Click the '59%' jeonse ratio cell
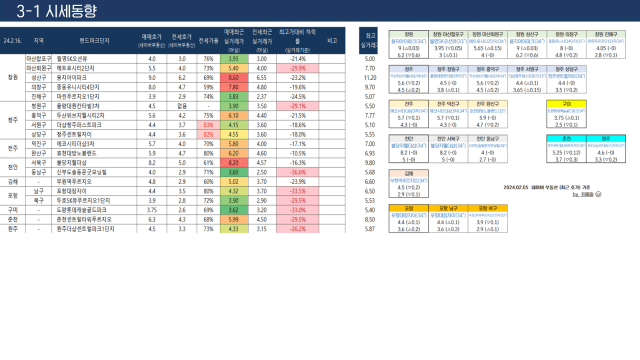 pos(209,87)
